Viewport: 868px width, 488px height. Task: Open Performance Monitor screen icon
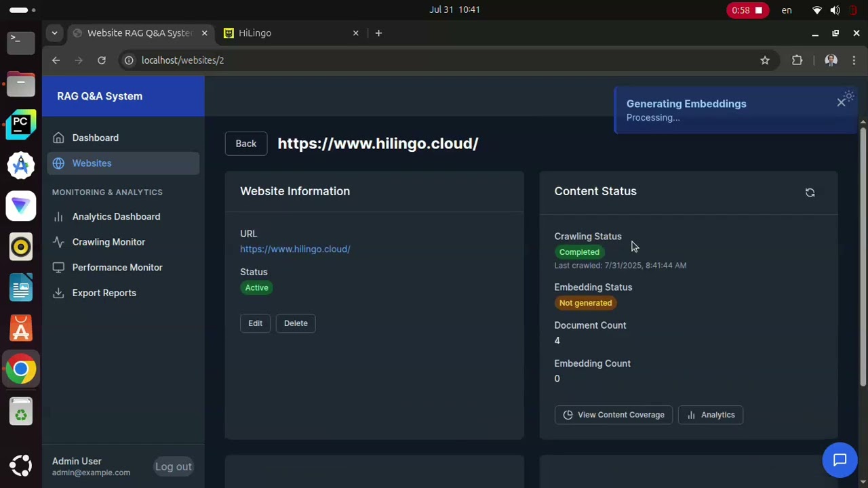pyautogui.click(x=58, y=268)
